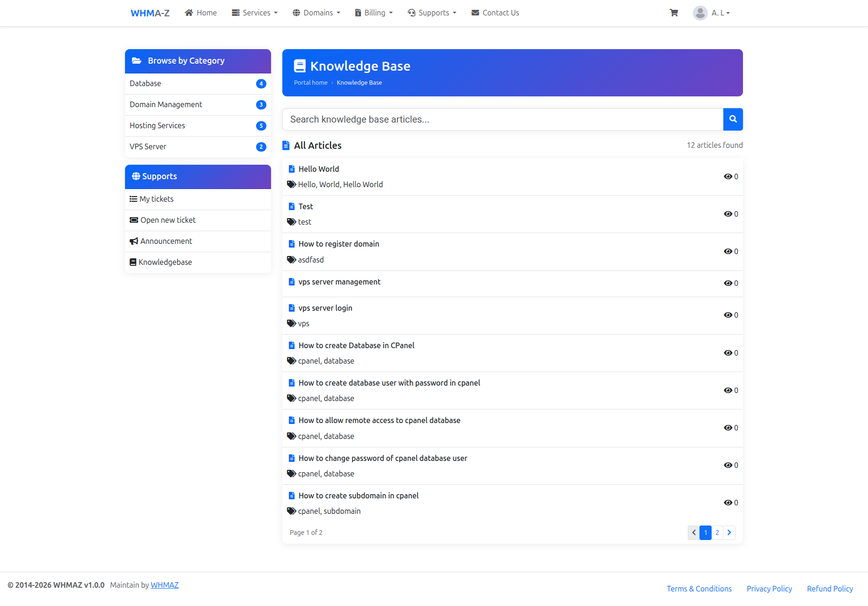
Task: Click the view count eye icon on Test article
Action: pos(728,214)
